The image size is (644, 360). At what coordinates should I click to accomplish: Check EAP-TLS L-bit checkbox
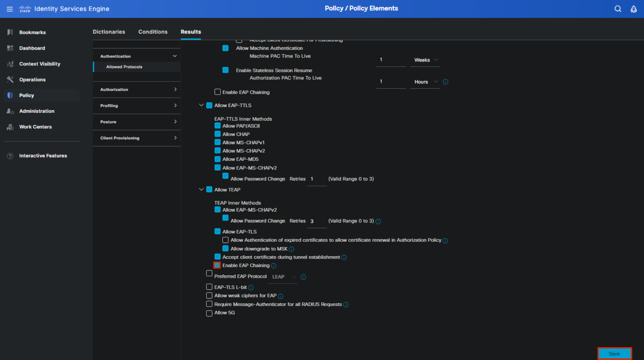point(209,287)
